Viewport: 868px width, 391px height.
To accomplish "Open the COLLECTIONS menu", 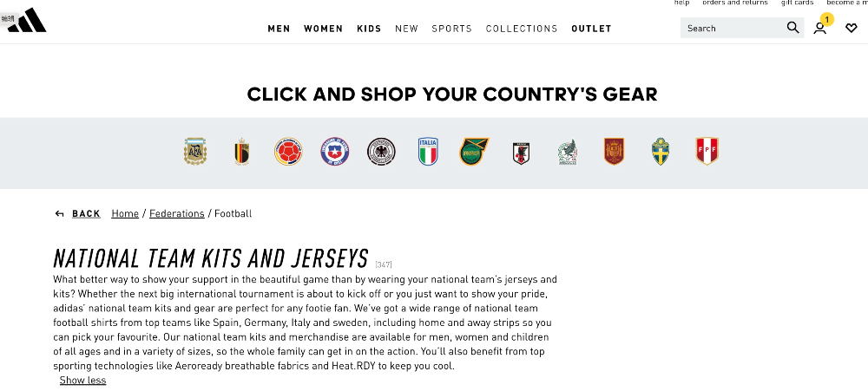I will coord(522,29).
